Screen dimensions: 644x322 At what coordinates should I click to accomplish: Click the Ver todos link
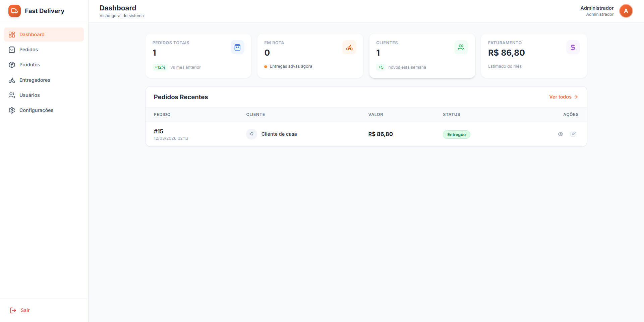tap(563, 97)
